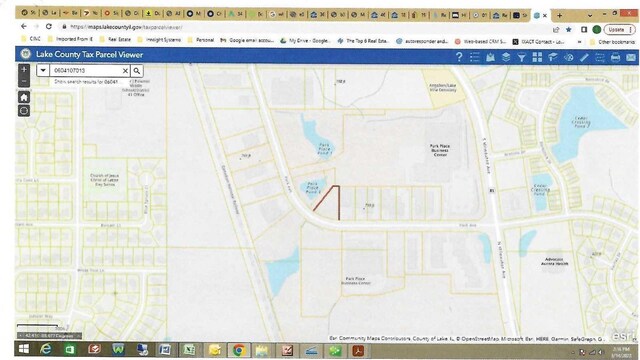Screen dimensions: 640x360
Task: Click the draw palette icon
Action: tap(568, 58)
